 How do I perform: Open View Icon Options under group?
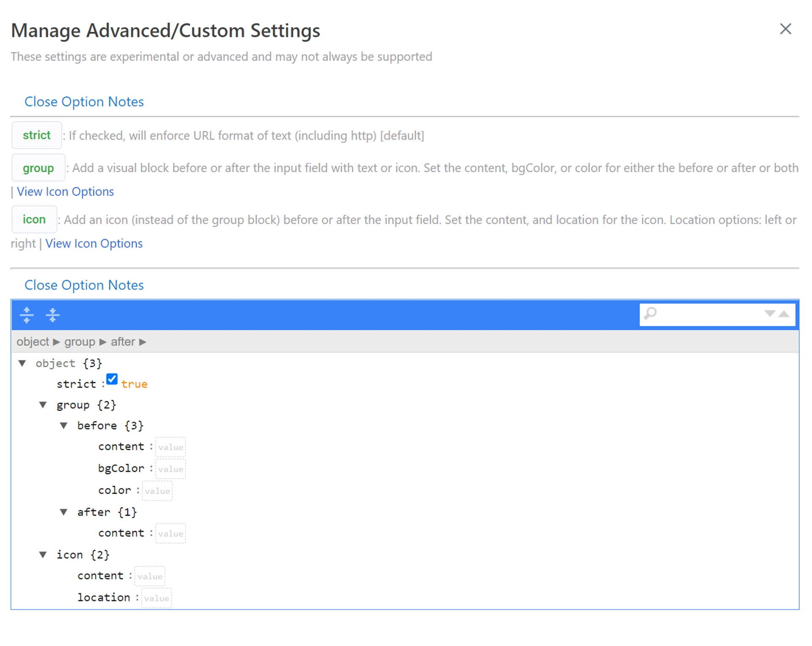(65, 192)
